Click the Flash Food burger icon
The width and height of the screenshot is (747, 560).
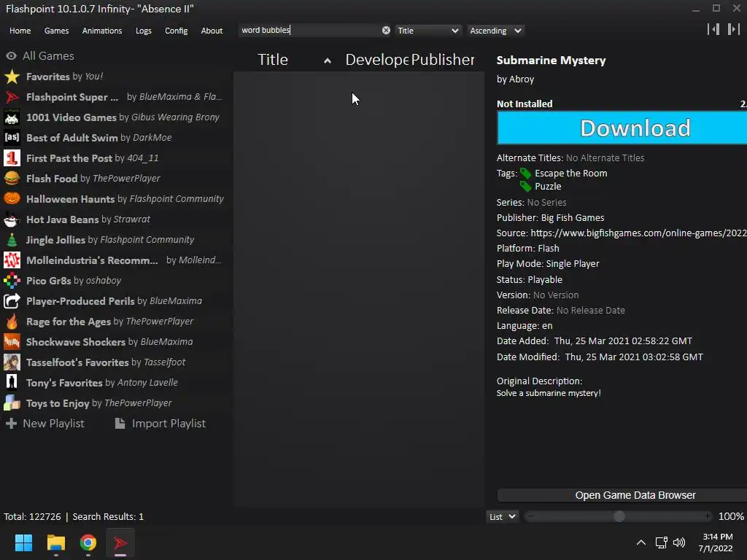(12, 179)
